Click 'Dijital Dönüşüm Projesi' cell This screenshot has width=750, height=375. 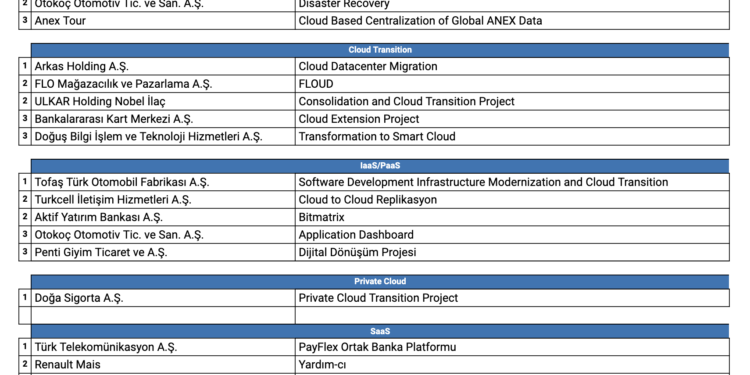coord(512,253)
